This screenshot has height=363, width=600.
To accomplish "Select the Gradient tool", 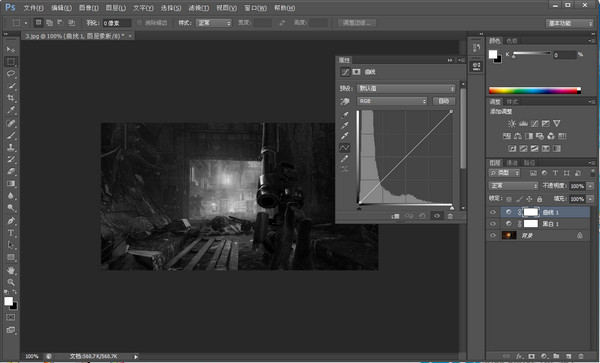I will (x=11, y=184).
